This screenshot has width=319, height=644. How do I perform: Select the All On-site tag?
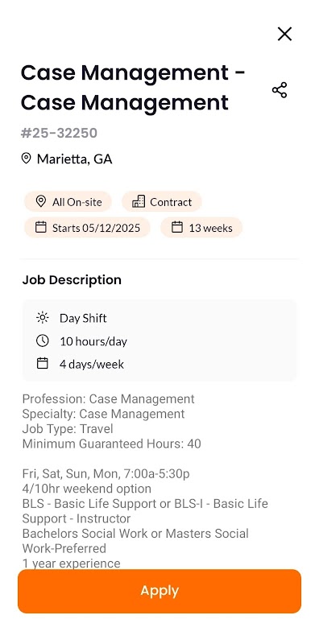point(68,202)
